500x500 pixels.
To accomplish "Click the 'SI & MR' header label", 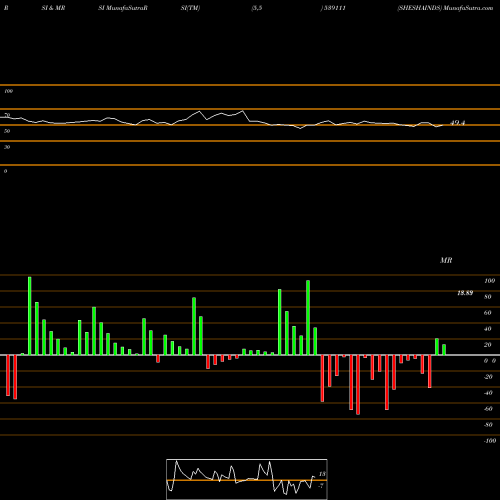I will [x=53, y=8].
